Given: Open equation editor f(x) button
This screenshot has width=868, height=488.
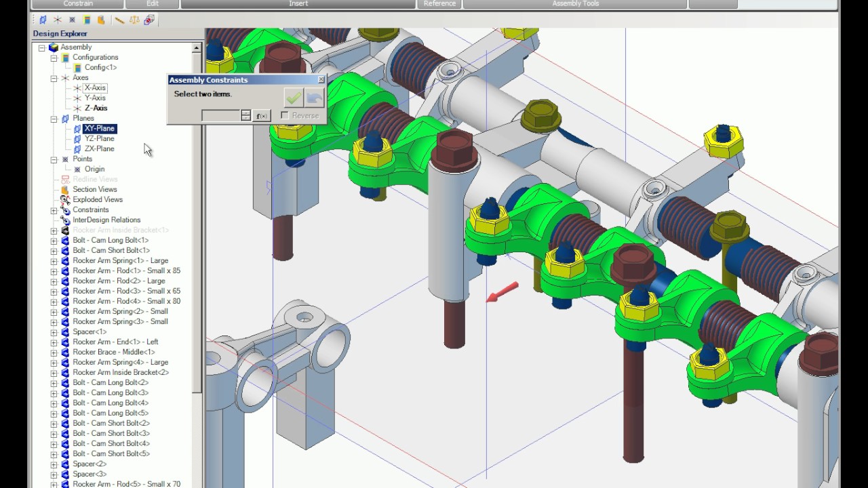Looking at the screenshot, I should (262, 116).
